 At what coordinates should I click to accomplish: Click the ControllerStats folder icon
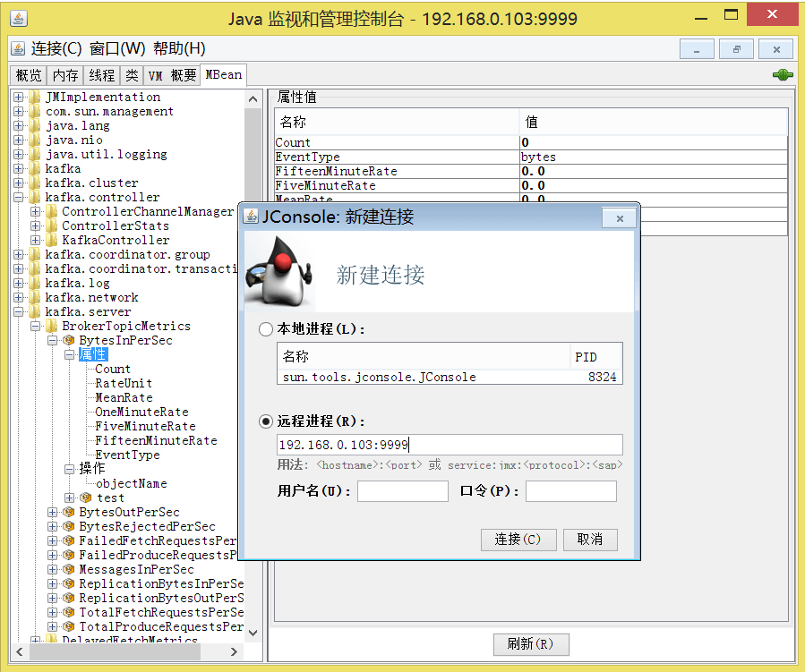(x=51, y=225)
